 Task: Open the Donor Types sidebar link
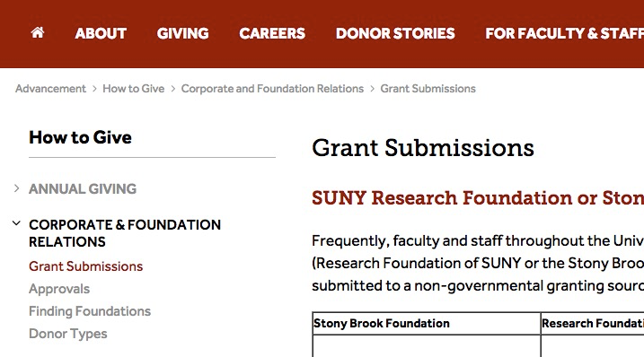click(x=67, y=334)
